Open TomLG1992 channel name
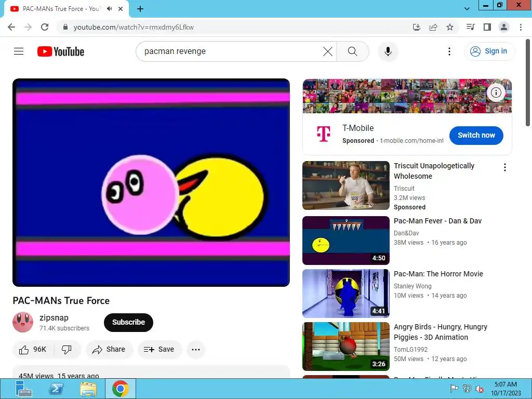This screenshot has width=532, height=399. (x=410, y=349)
